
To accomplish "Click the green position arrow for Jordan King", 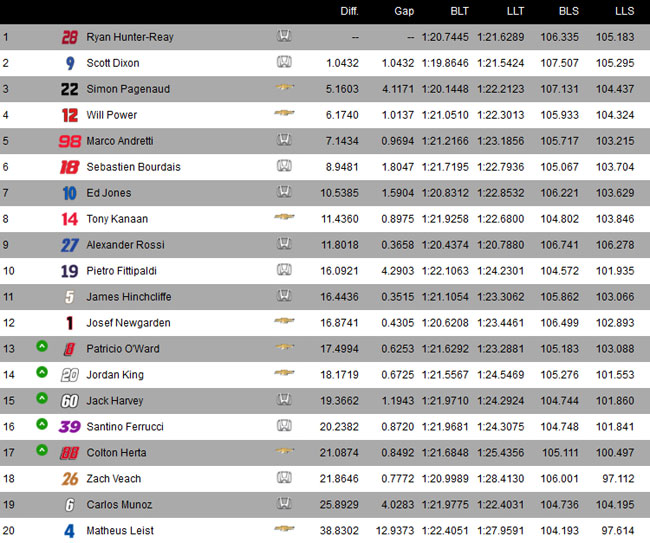I will 42,372.
